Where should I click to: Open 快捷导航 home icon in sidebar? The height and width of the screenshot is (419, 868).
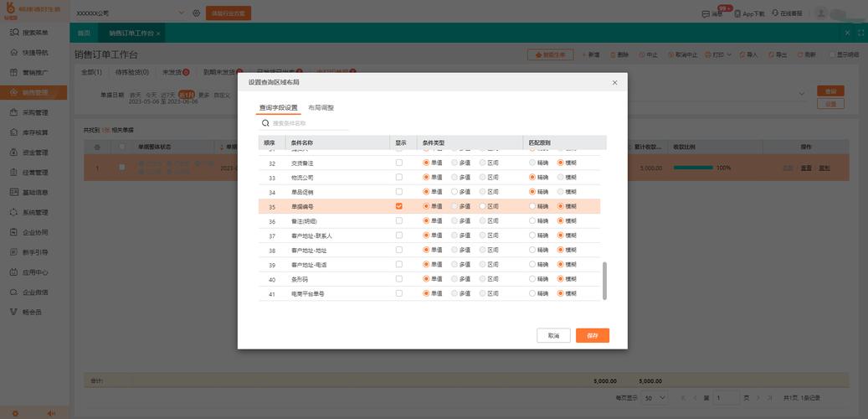click(15, 53)
